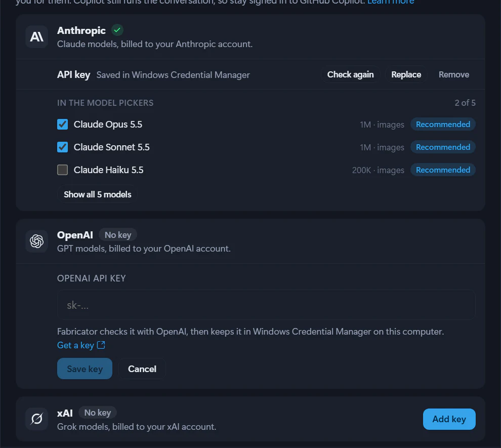Click the Claude Opus 5.5 label

tap(108, 125)
